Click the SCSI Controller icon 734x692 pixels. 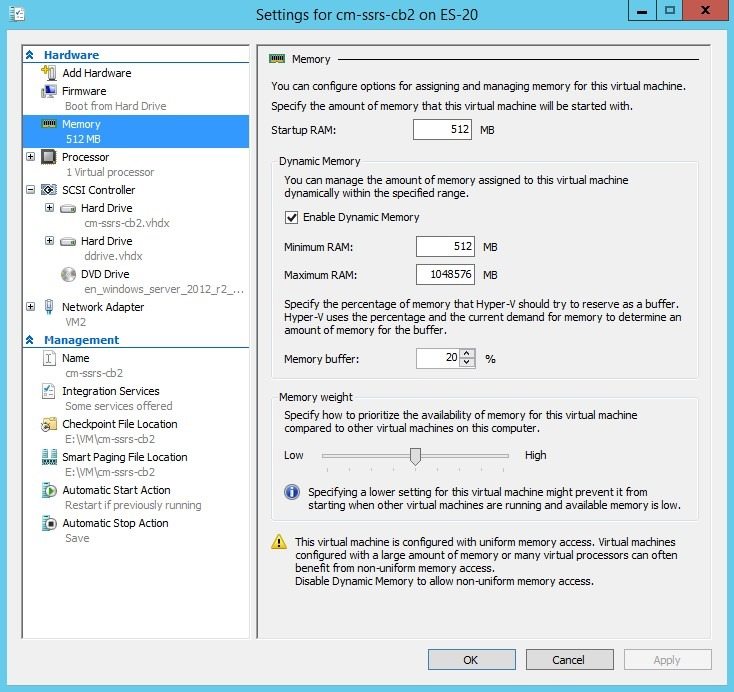coord(49,190)
